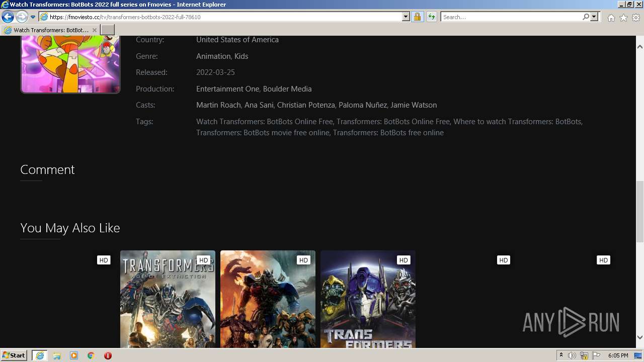This screenshot has width=644, height=362.
Task: Open Tools gear icon
Action: click(636, 18)
